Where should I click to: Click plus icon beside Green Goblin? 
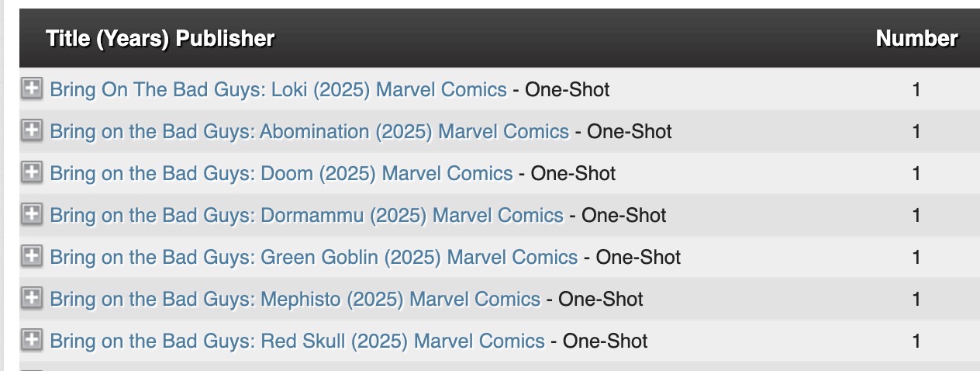tap(31, 257)
